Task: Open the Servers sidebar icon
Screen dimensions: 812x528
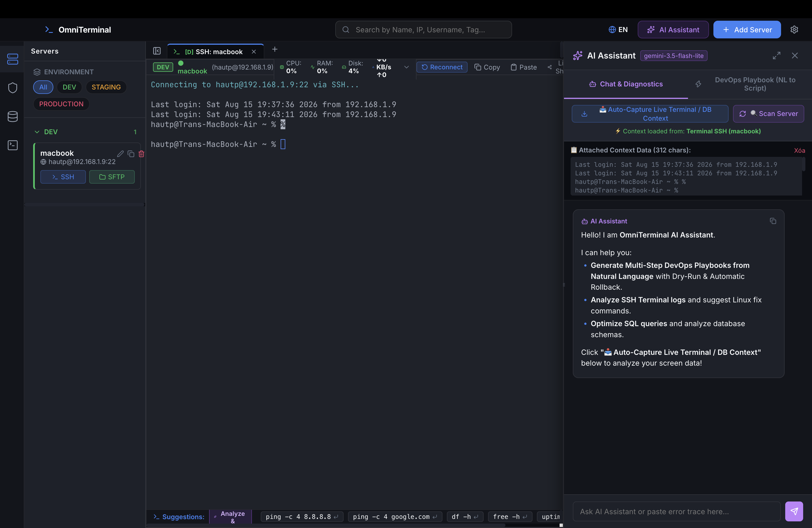Action: (13, 59)
